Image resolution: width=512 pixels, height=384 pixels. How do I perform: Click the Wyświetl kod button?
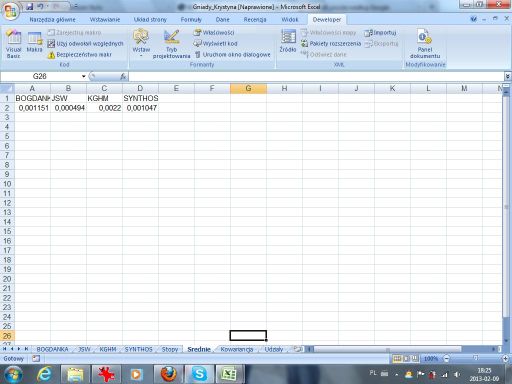tap(215, 43)
